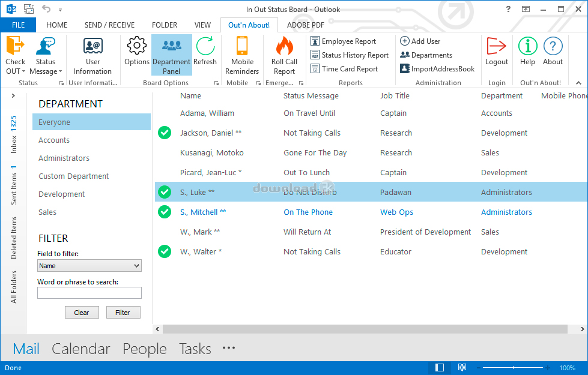
Task: Select the Custom Department entry
Action: [x=73, y=176]
